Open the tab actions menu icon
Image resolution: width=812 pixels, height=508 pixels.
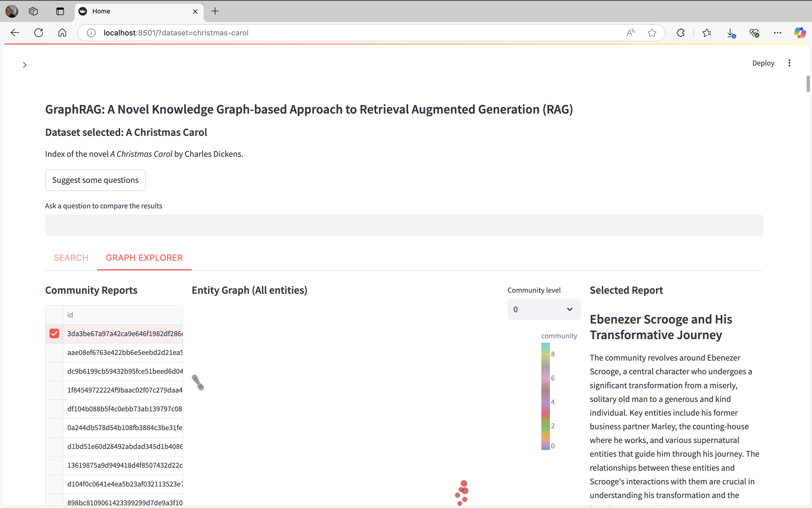click(x=60, y=11)
